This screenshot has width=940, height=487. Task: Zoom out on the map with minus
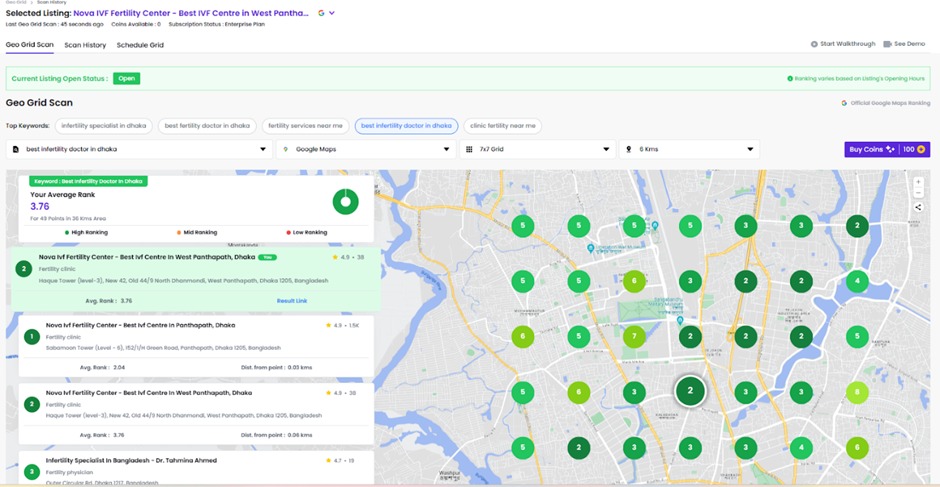(918, 193)
